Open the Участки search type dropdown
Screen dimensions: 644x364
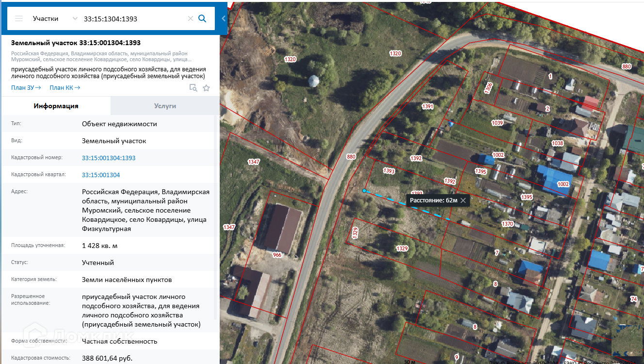pos(55,18)
